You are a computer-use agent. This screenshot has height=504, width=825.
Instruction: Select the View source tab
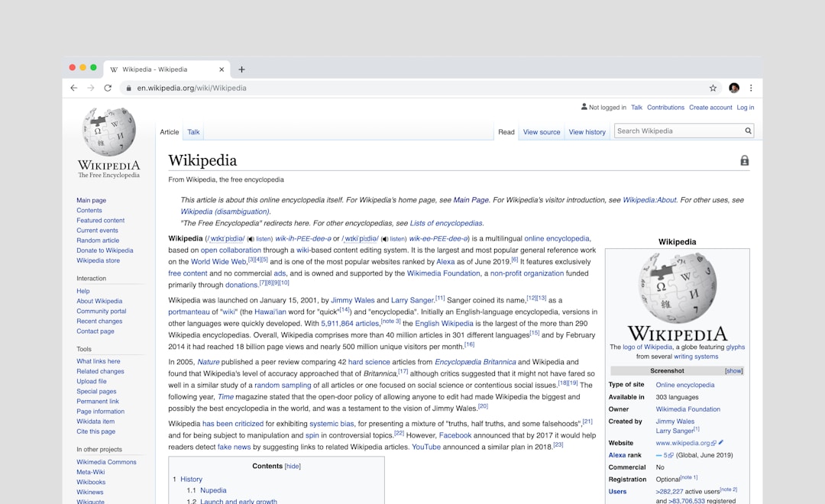[x=542, y=132]
